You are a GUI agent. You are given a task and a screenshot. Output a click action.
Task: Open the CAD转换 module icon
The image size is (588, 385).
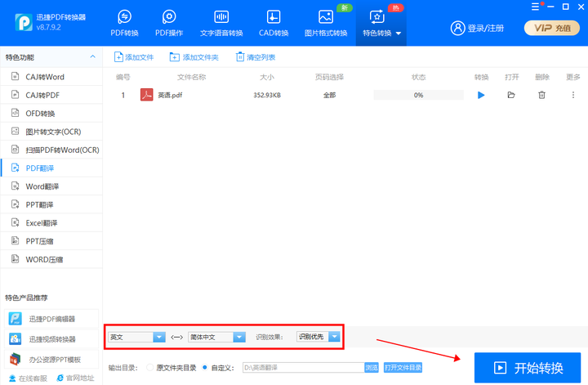pyautogui.click(x=274, y=17)
